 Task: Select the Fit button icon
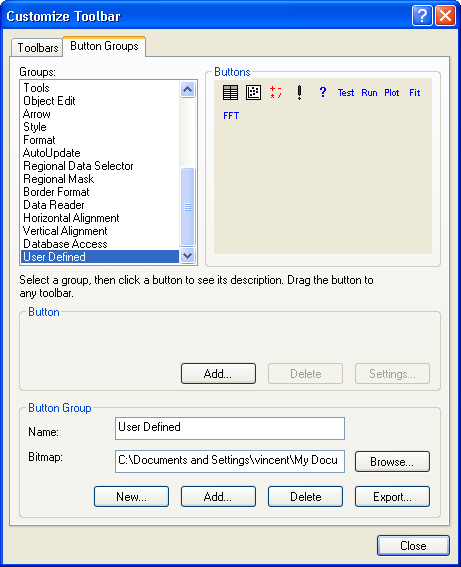coord(415,93)
